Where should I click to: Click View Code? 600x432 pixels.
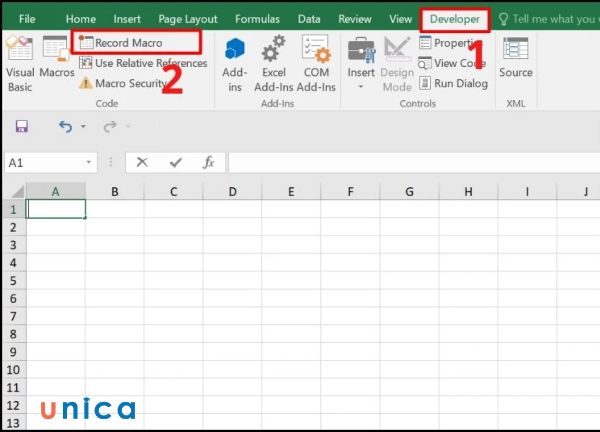452,63
